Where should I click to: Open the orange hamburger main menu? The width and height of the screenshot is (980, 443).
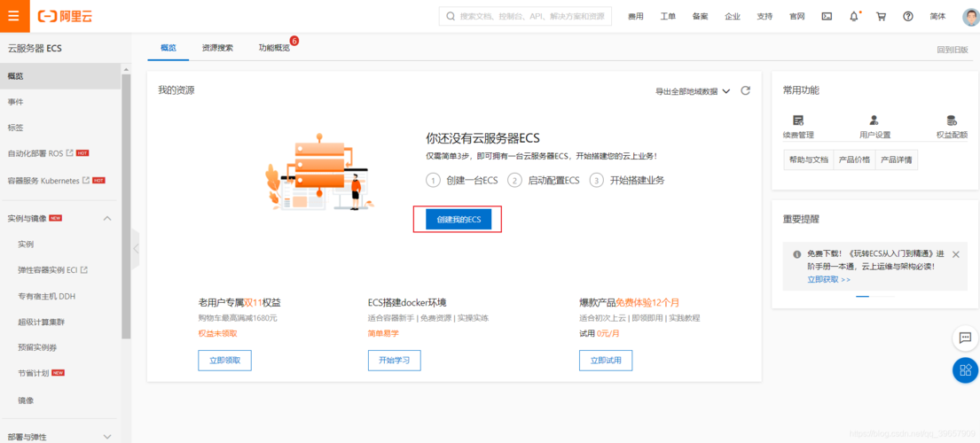14,16
